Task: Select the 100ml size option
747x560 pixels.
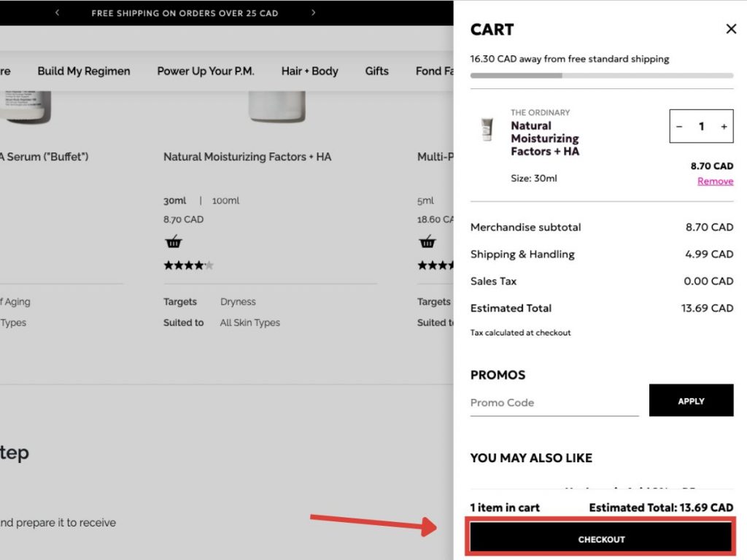Action: click(x=225, y=201)
